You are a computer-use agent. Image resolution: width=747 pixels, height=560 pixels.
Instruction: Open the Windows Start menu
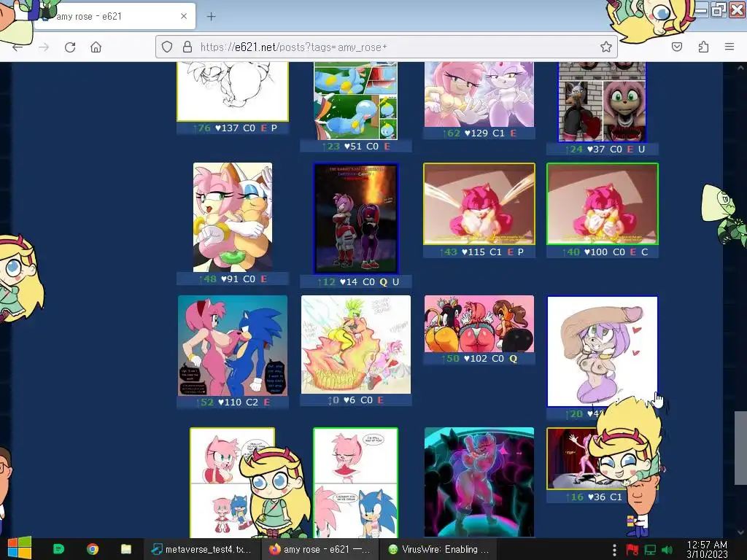[19, 549]
